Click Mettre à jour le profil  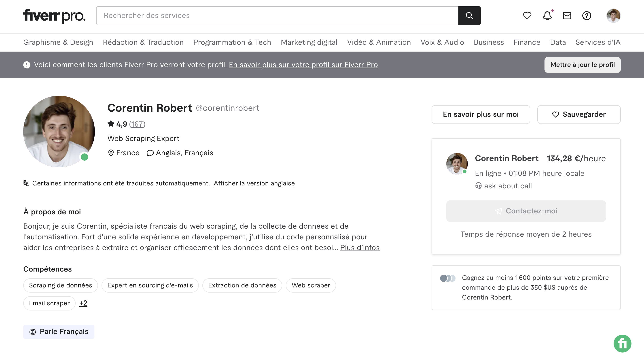tap(582, 65)
